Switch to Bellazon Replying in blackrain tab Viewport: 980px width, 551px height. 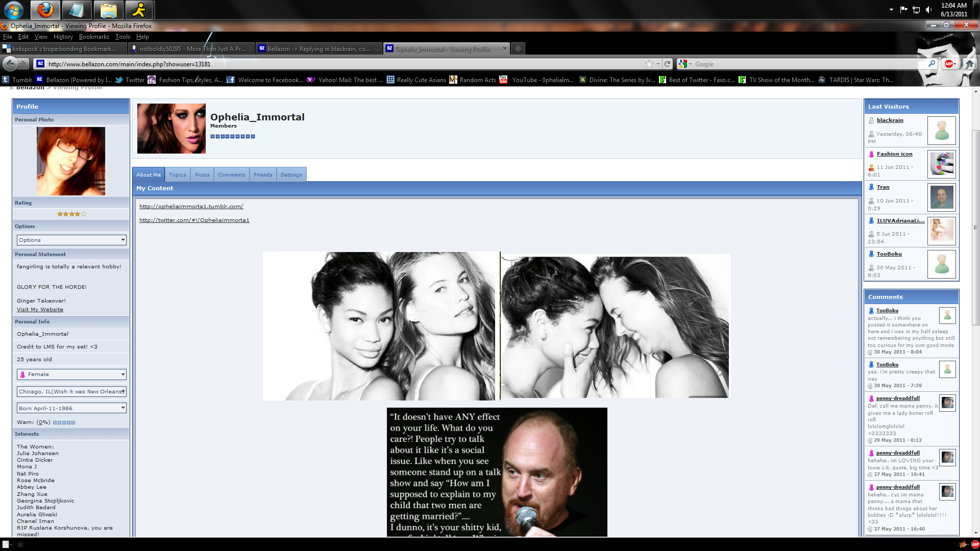(x=318, y=49)
